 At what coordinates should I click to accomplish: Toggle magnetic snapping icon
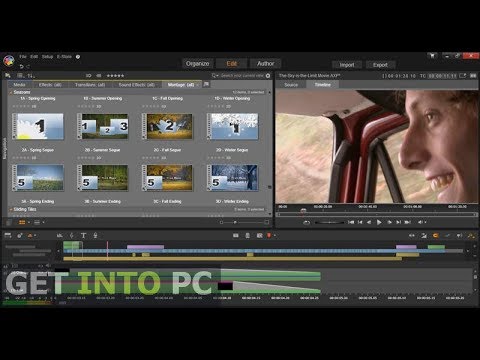click(435, 235)
